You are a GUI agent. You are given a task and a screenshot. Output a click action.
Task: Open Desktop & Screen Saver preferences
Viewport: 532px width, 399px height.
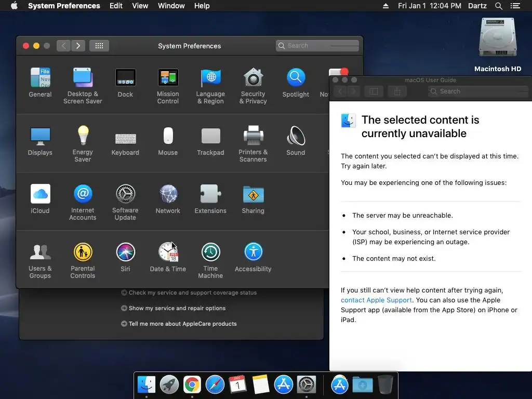point(83,86)
